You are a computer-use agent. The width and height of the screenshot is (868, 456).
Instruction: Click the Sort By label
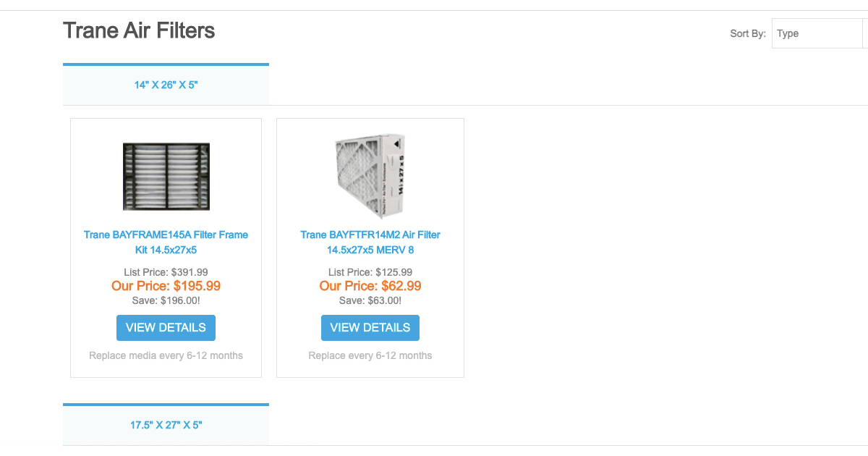coord(747,33)
